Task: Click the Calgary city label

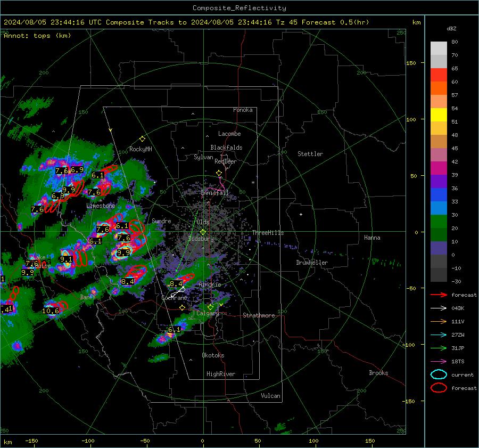Action: click(208, 313)
